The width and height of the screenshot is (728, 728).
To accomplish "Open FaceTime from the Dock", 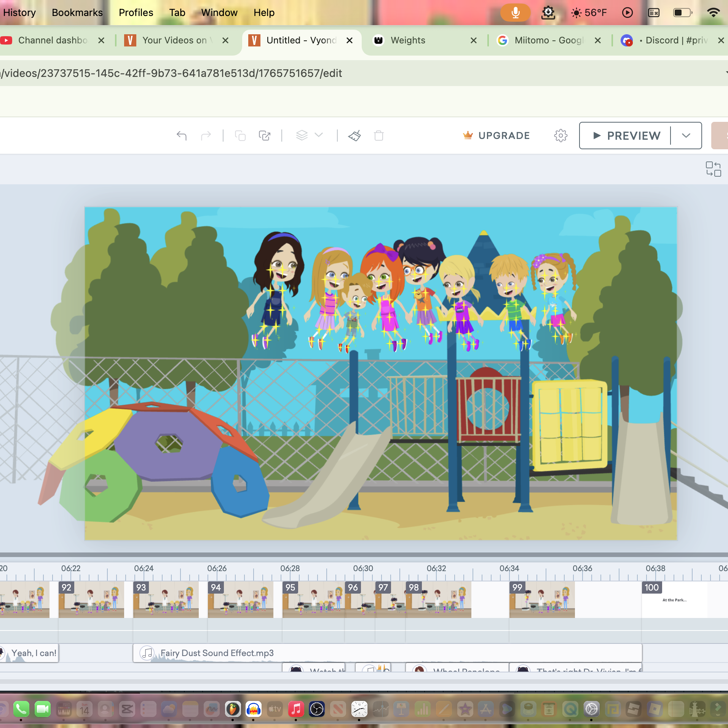I will point(43,709).
